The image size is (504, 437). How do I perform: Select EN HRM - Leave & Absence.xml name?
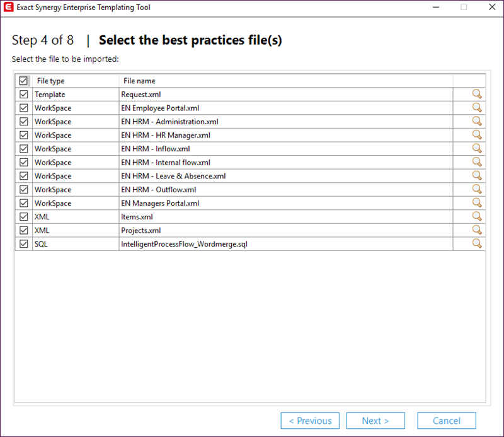[x=286, y=176]
